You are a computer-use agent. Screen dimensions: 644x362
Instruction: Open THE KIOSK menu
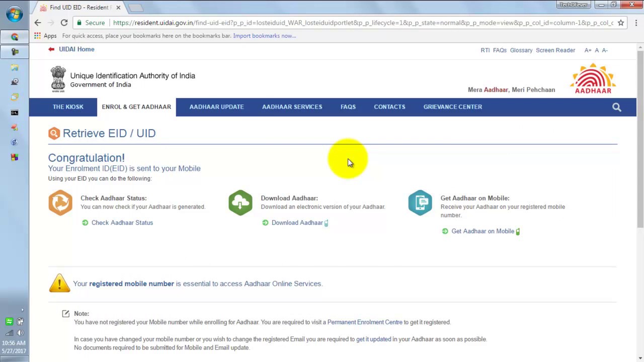(68, 107)
